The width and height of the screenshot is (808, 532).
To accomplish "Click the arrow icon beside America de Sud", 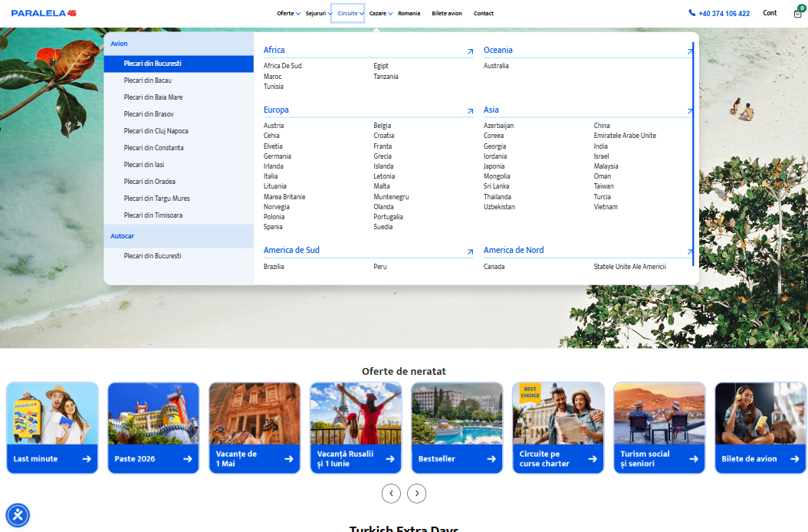I will (470, 252).
